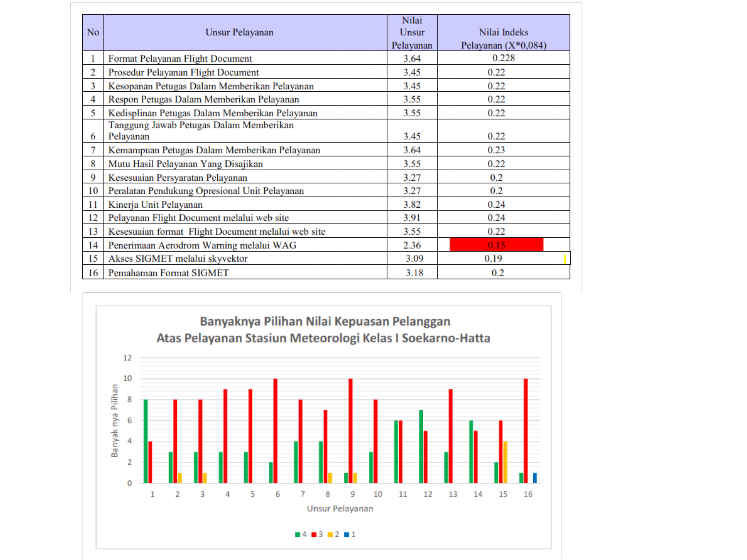Click the chart title 'Banyaknya Pilihan Nilai Kepuasan Pelanggan'
This screenshot has width=747, height=560.
point(325,321)
